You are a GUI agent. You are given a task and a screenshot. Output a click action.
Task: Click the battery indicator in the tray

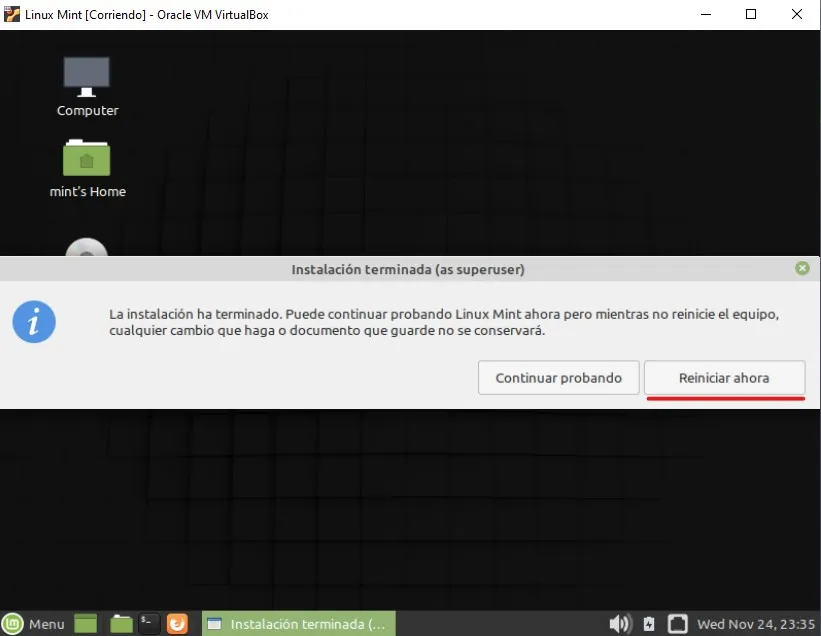(647, 623)
